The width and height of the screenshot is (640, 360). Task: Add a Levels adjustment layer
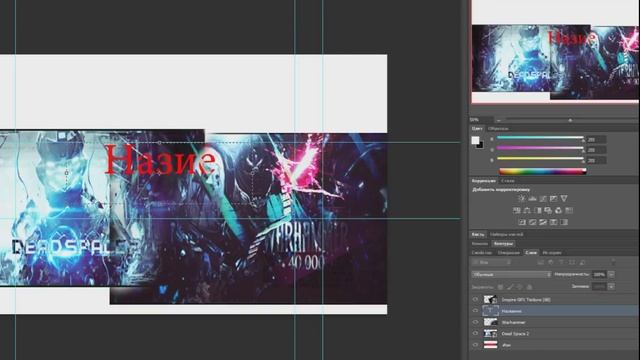coord(532,198)
